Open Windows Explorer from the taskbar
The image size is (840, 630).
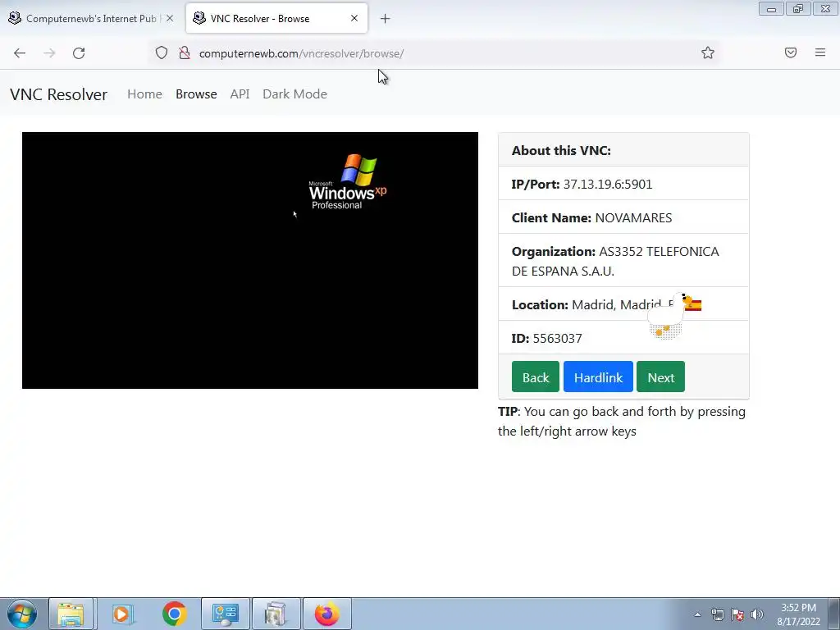coord(71,614)
